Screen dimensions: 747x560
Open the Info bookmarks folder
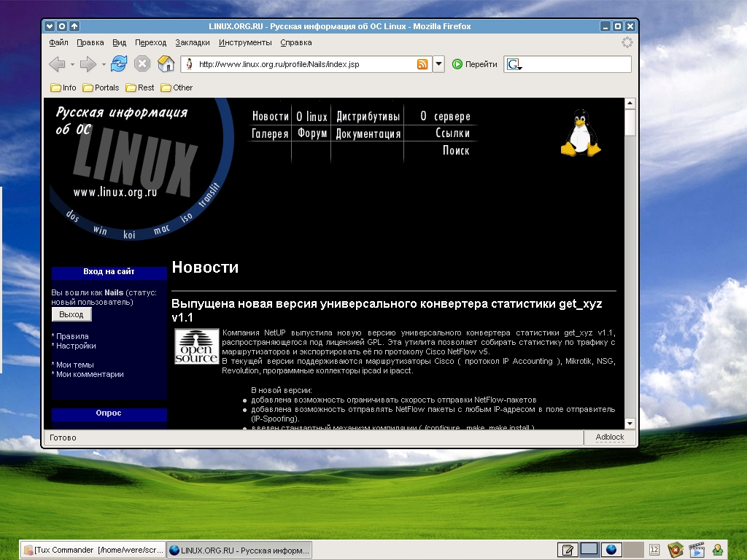[63, 87]
